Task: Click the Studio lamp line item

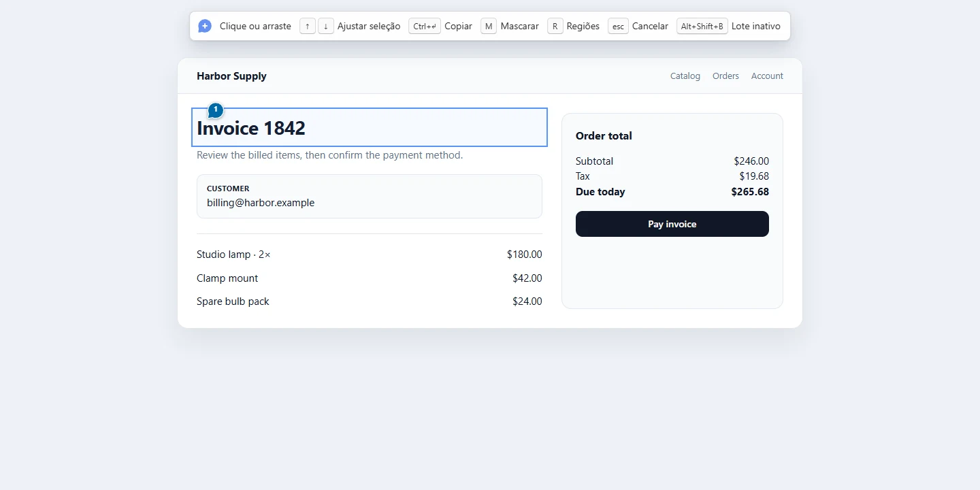Action: coord(370,255)
